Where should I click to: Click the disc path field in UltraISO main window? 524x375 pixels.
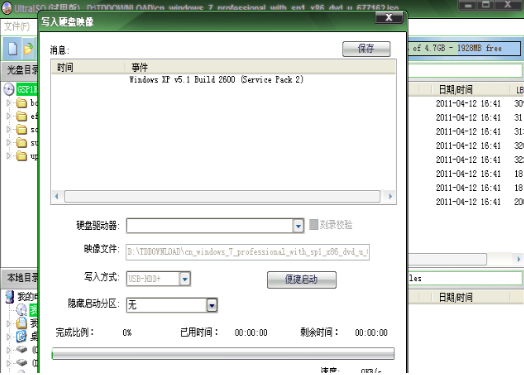tap(465, 71)
